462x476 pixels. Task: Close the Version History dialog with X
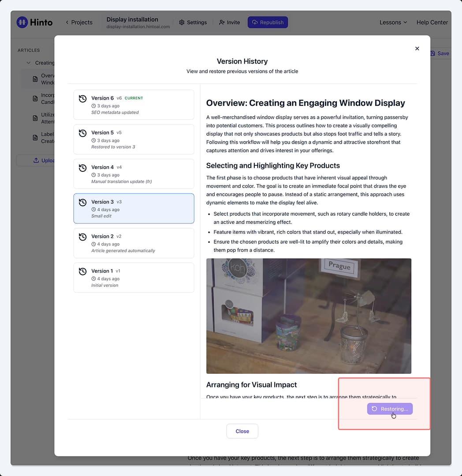417,48
